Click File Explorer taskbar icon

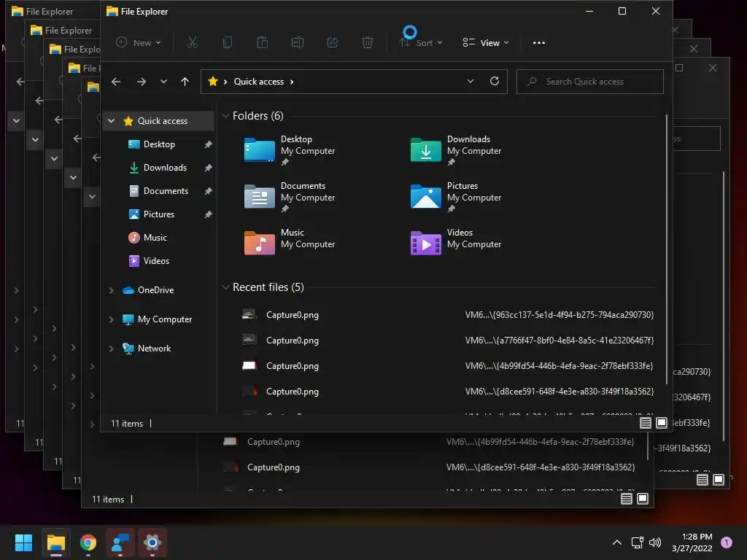click(x=55, y=542)
